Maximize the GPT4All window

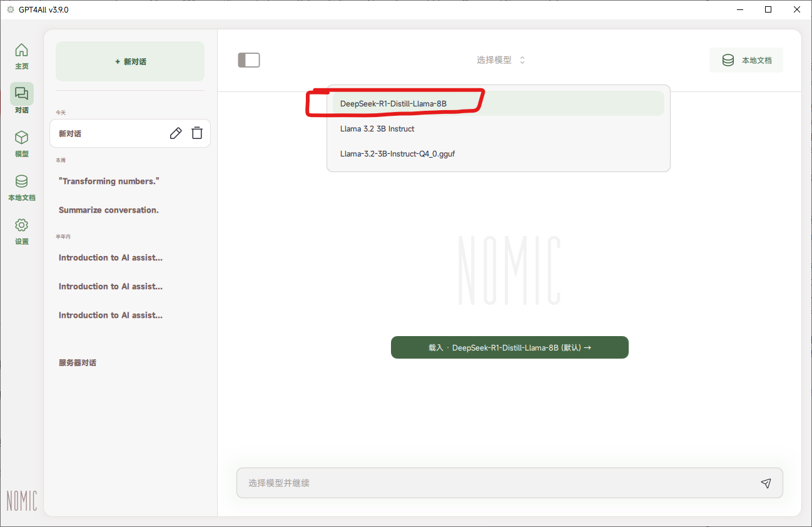(x=768, y=9)
